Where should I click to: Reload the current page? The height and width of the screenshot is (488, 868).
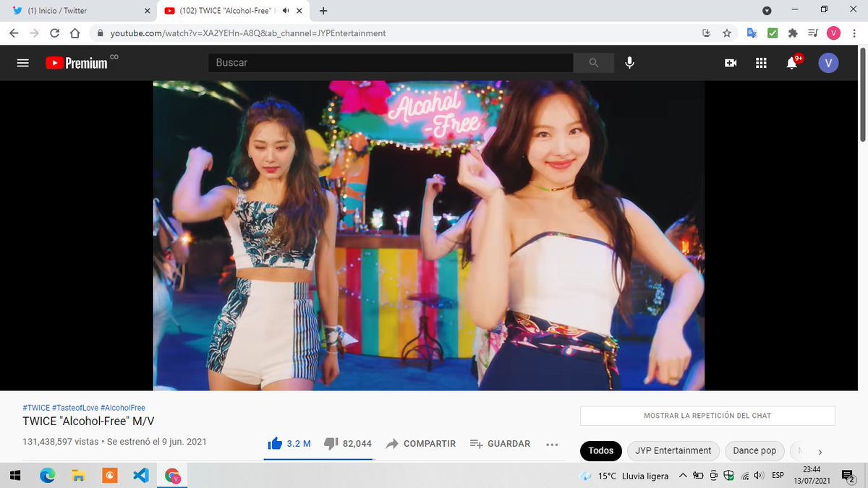tap(54, 33)
